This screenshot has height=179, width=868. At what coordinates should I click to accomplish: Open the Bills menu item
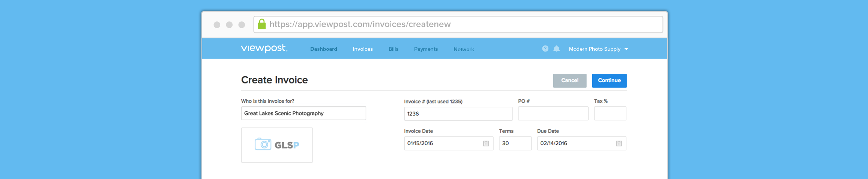[x=393, y=49]
